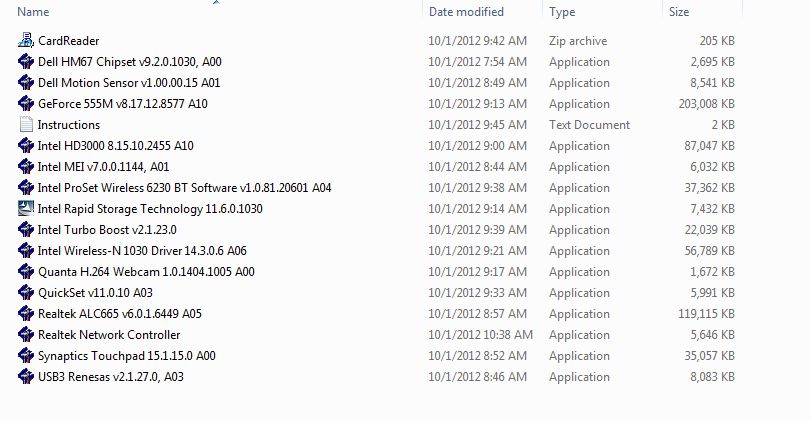Click the '203,008 KB' size cell
The width and height of the screenshot is (811, 421).
click(707, 103)
